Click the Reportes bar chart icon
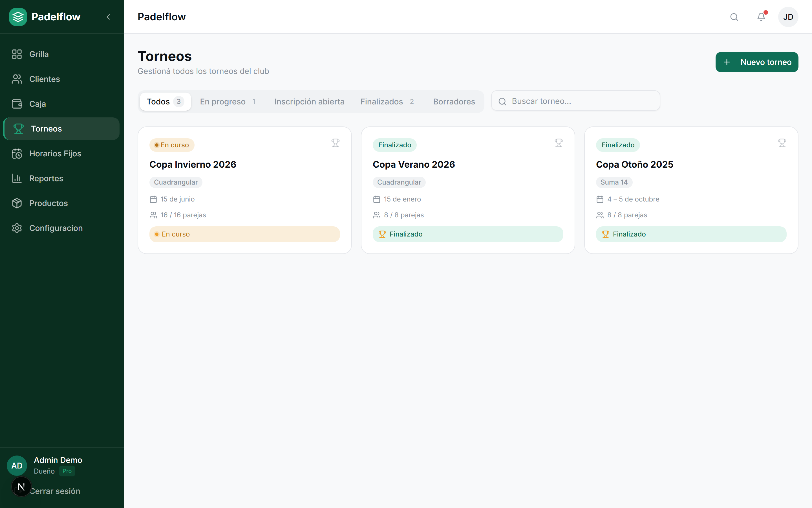The height and width of the screenshot is (508, 812). [17, 178]
